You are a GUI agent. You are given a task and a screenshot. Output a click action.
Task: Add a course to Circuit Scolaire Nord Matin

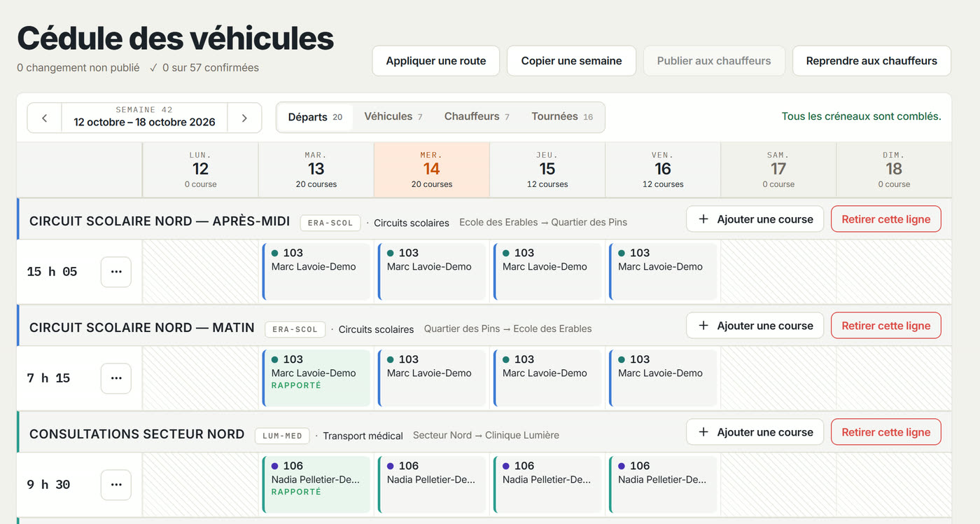[755, 326]
